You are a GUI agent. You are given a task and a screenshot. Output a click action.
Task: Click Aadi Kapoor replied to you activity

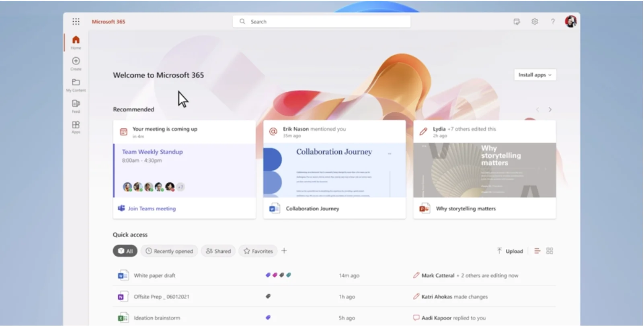click(x=449, y=318)
